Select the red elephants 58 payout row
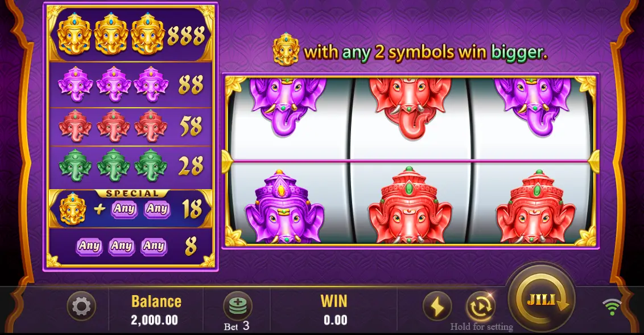Screen dimensions: 644x335 click(x=131, y=126)
